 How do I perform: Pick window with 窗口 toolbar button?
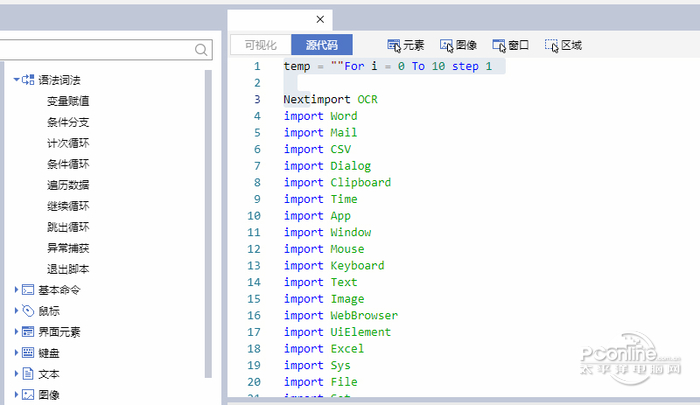pyautogui.click(x=511, y=45)
